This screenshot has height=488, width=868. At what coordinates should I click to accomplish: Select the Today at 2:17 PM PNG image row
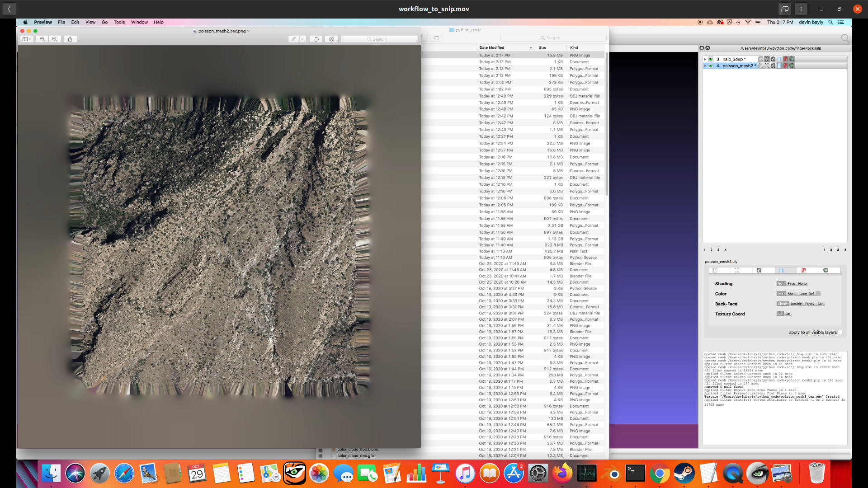coord(513,55)
